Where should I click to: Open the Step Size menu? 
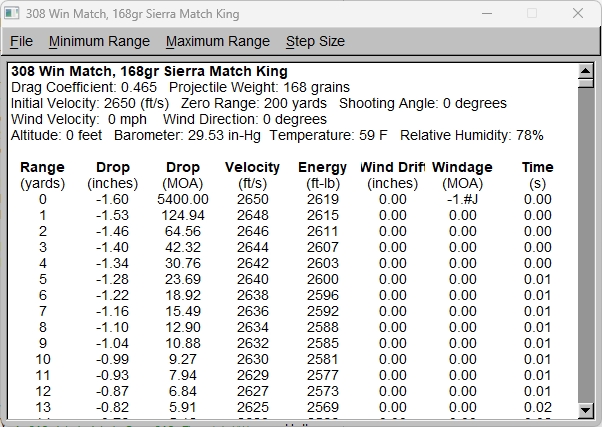tap(315, 41)
